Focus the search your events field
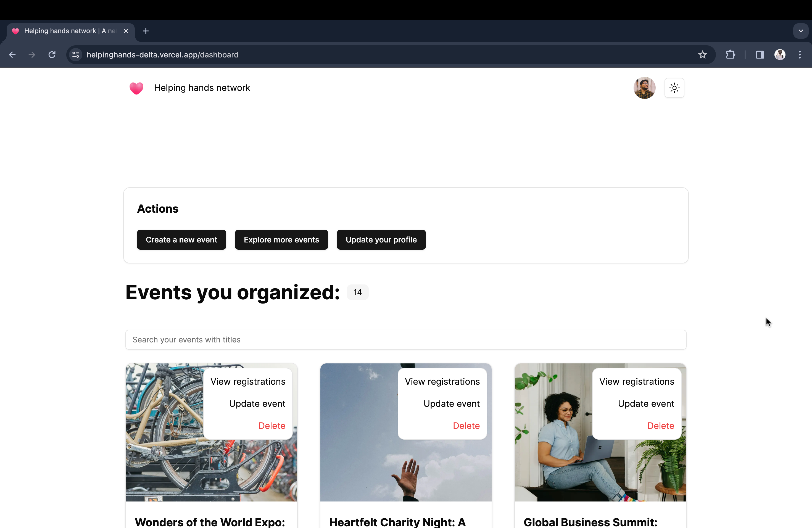This screenshot has width=812, height=528. [x=405, y=340]
